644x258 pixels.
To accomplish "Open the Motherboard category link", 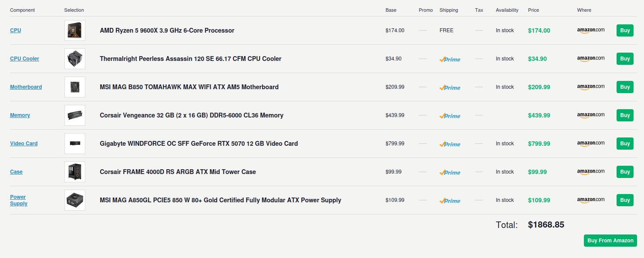I will [26, 87].
